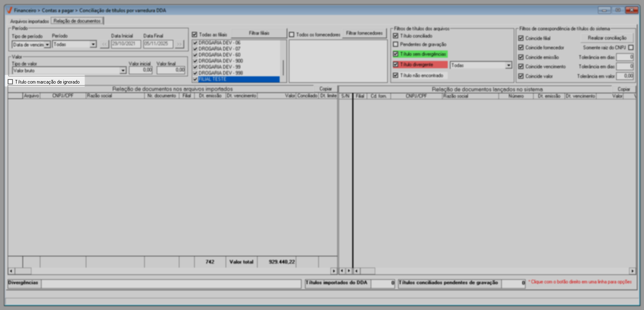Click the Divergências text field
This screenshot has width=644, height=310.
click(171, 284)
